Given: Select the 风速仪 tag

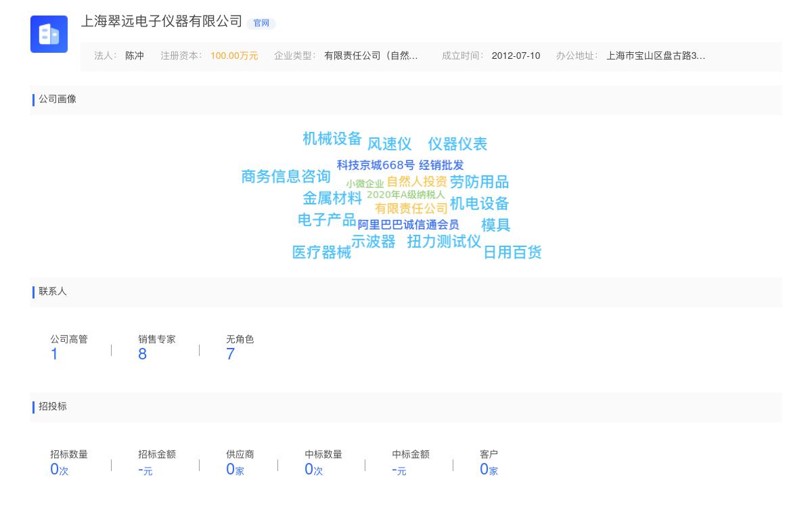Looking at the screenshot, I should 389,144.
